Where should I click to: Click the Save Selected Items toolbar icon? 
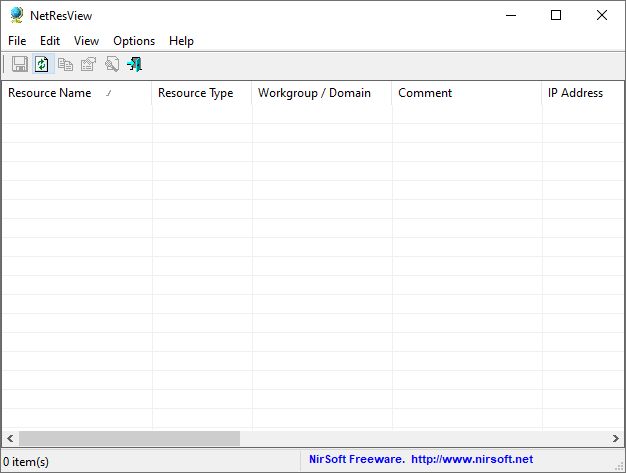(x=19, y=65)
